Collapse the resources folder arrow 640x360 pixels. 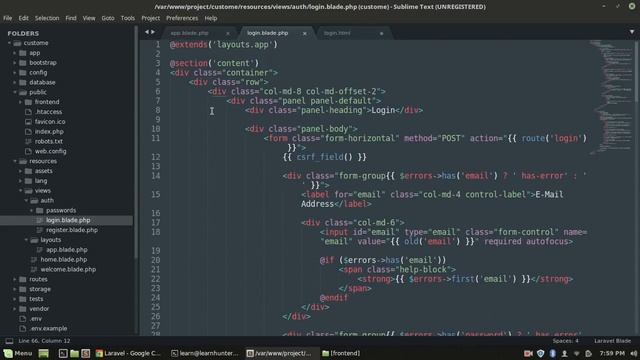(x=15, y=161)
